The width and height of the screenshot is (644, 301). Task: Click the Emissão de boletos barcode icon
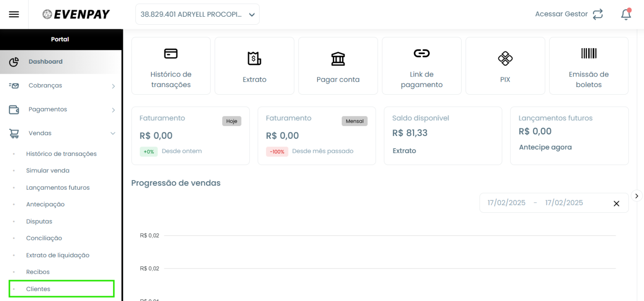click(589, 53)
